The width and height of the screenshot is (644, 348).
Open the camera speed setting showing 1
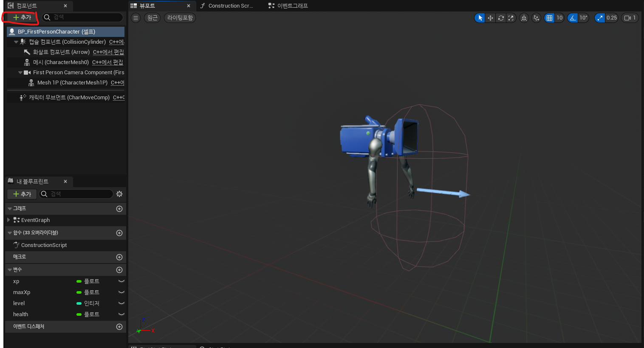pos(630,18)
